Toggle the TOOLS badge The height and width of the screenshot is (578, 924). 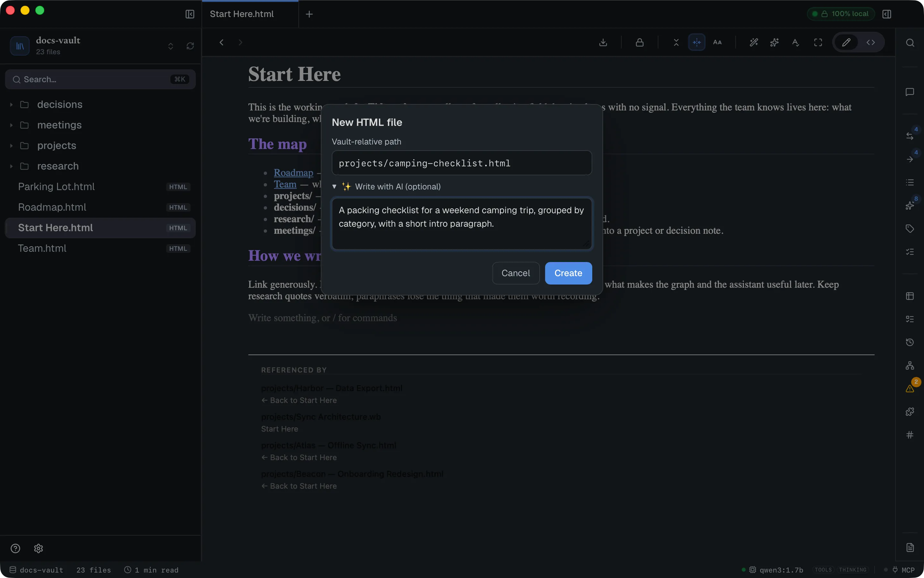[x=823, y=570]
